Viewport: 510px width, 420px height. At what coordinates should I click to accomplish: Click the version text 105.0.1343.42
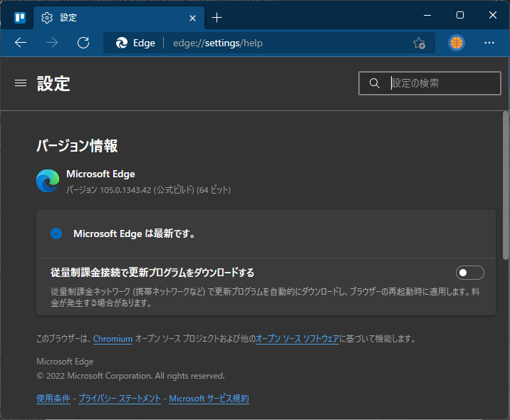[125, 190]
